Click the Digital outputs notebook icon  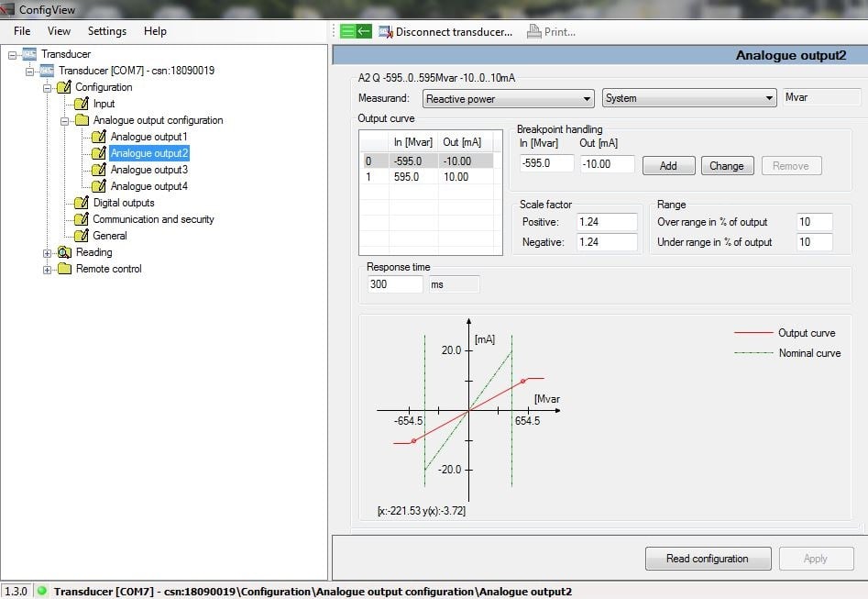pos(82,203)
